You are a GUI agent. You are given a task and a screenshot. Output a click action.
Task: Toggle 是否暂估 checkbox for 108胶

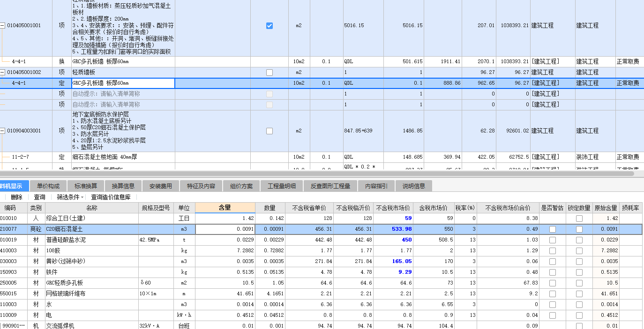coord(552,251)
